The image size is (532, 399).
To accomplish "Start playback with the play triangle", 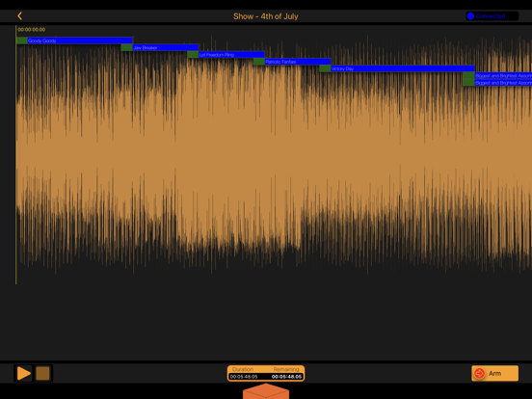I will [x=24, y=373].
